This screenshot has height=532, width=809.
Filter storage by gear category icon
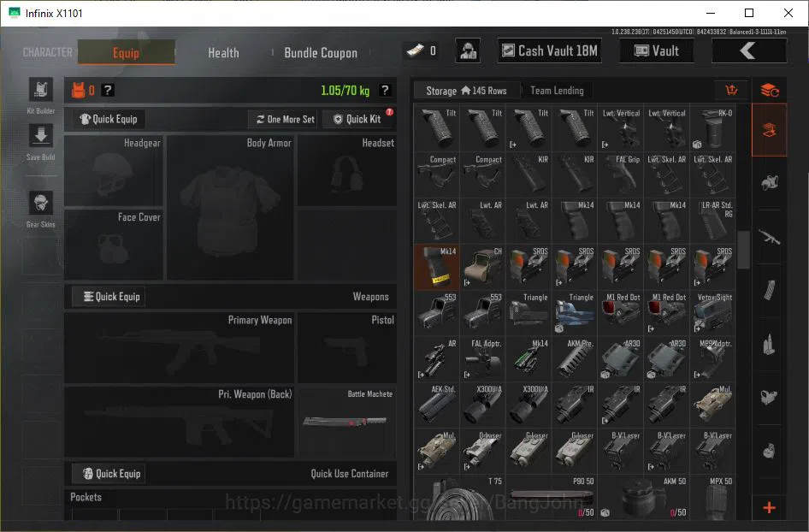(770, 182)
